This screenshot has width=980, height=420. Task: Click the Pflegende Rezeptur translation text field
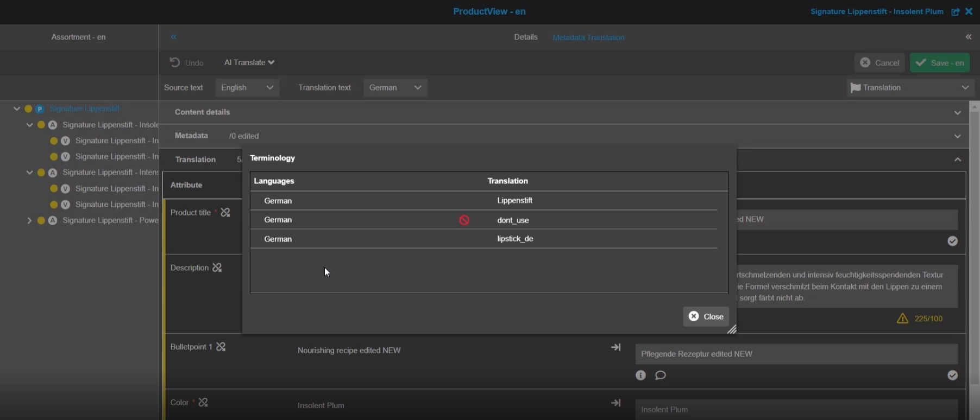pos(796,354)
